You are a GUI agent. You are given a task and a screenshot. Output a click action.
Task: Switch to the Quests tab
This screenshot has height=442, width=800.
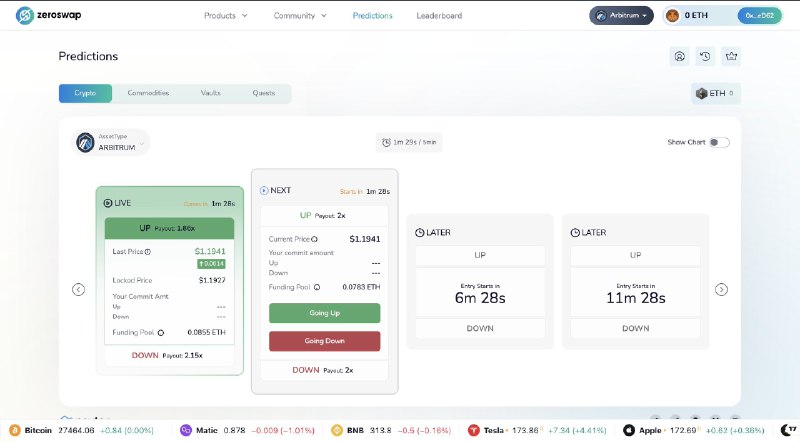click(x=263, y=93)
